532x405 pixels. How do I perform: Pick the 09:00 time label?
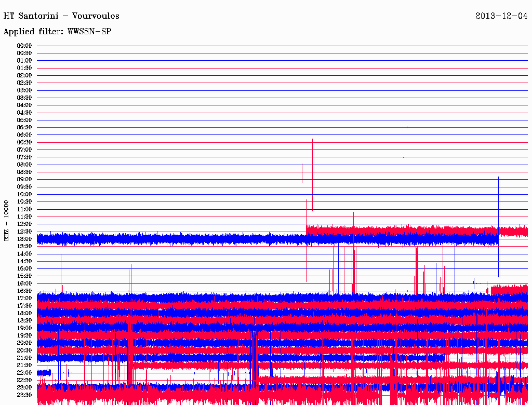[24, 180]
